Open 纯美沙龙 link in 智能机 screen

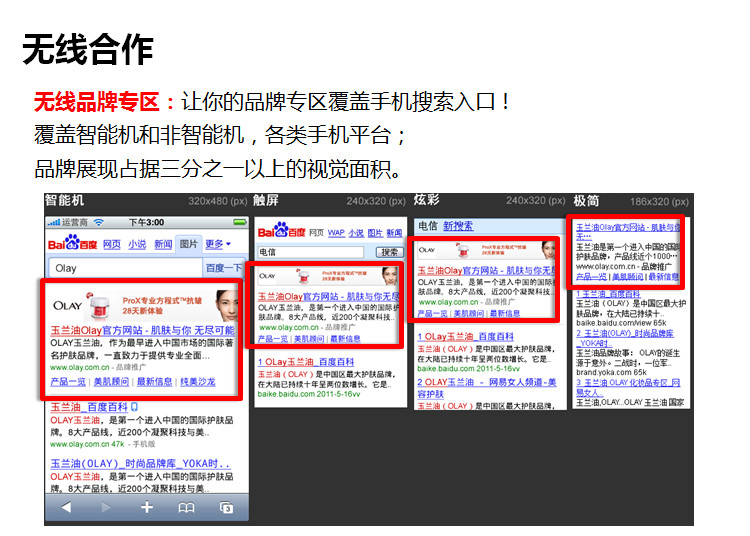tap(198, 382)
